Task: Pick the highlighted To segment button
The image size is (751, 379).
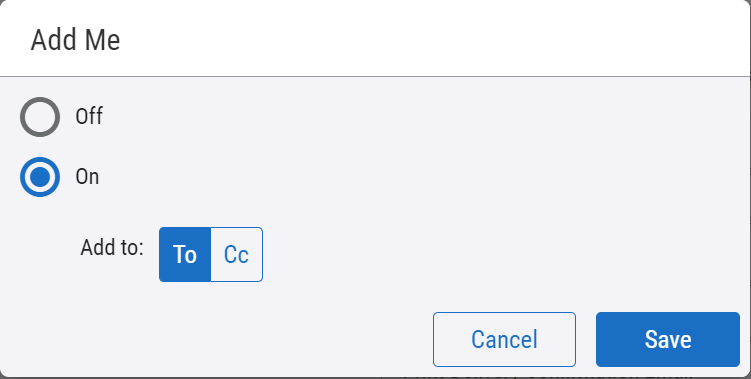Action: (185, 254)
